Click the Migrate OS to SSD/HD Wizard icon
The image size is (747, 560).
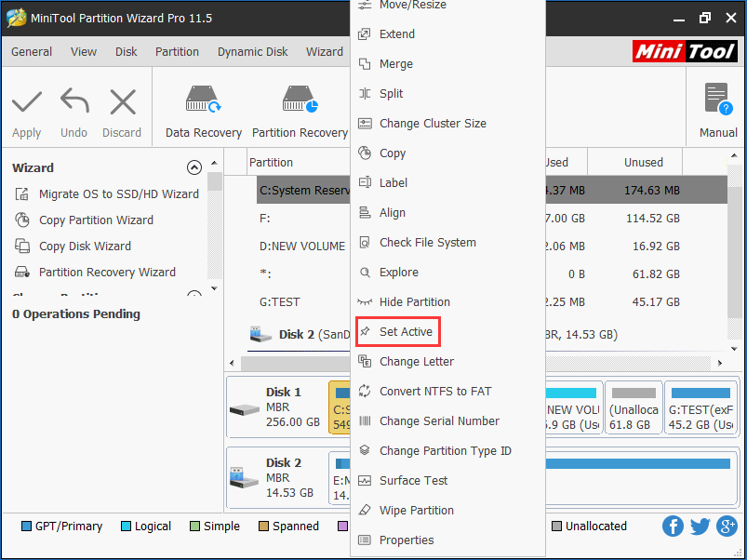pos(22,194)
